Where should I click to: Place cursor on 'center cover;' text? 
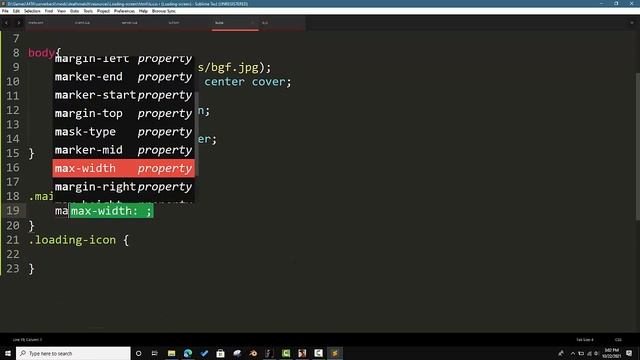click(x=248, y=82)
